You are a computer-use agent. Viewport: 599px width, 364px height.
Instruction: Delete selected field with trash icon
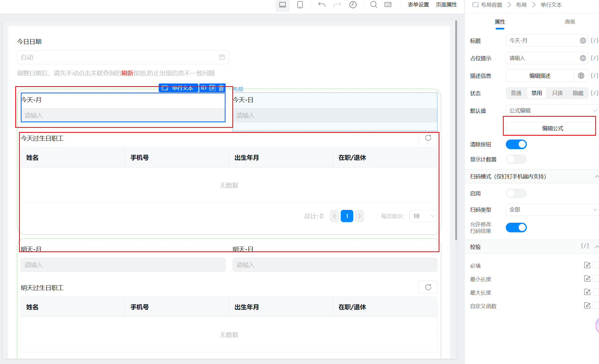pyautogui.click(x=221, y=88)
